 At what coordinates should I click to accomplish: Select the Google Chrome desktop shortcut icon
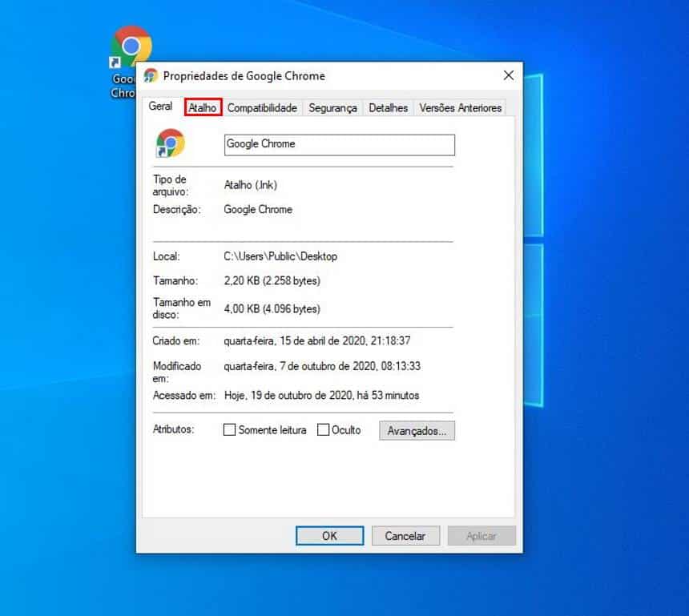coord(130,46)
